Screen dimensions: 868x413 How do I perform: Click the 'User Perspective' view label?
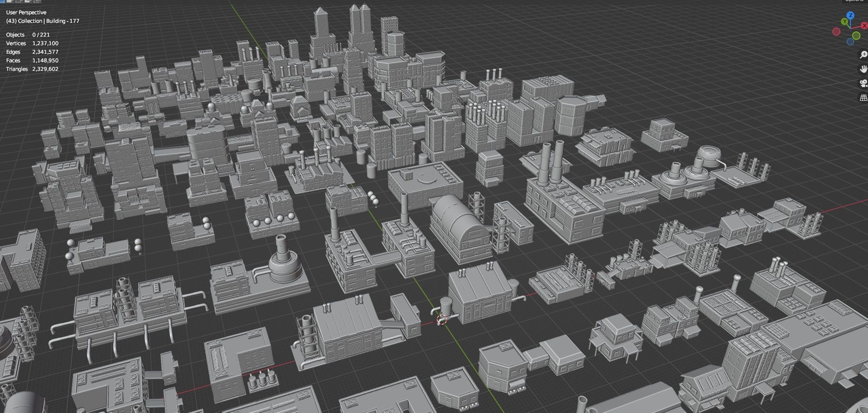tap(26, 12)
